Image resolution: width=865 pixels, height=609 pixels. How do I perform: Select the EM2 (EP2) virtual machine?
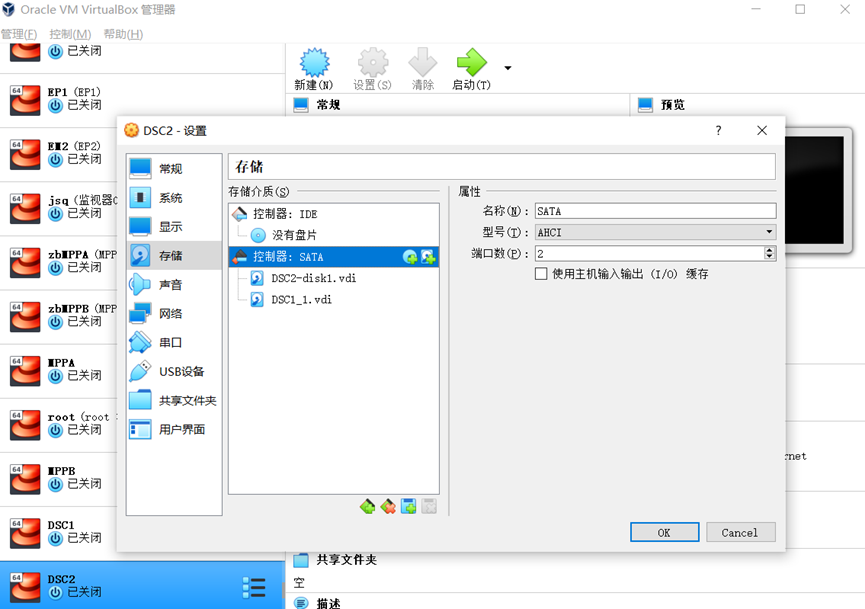[x=60, y=154]
